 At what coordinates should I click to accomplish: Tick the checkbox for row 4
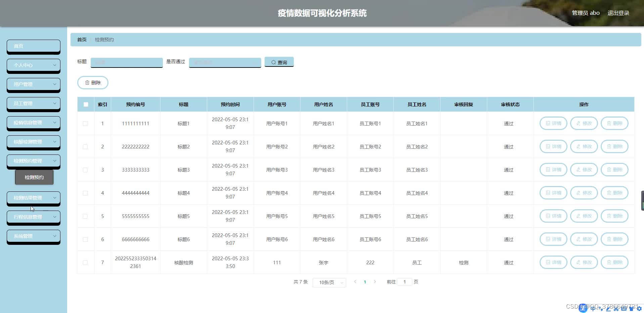(85, 193)
